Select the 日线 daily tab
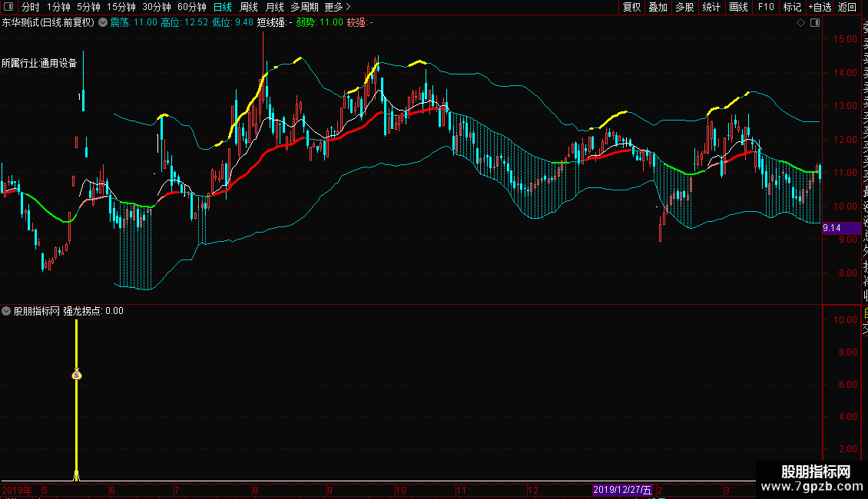This screenshot has height=499, width=868. pos(223,7)
